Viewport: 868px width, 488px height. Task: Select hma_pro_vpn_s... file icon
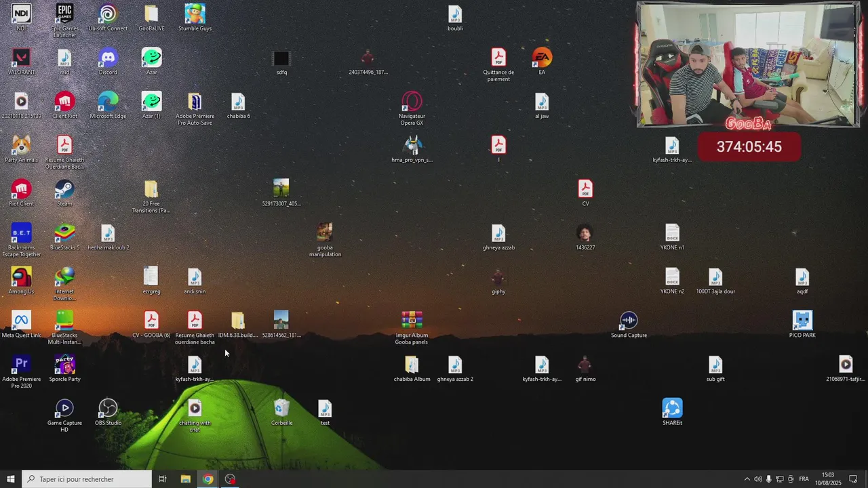pos(412,146)
